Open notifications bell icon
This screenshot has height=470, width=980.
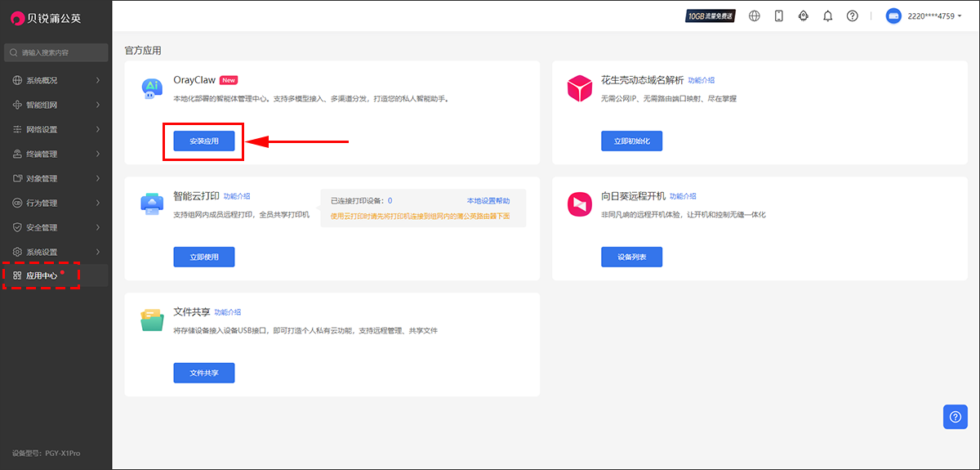pos(828,16)
